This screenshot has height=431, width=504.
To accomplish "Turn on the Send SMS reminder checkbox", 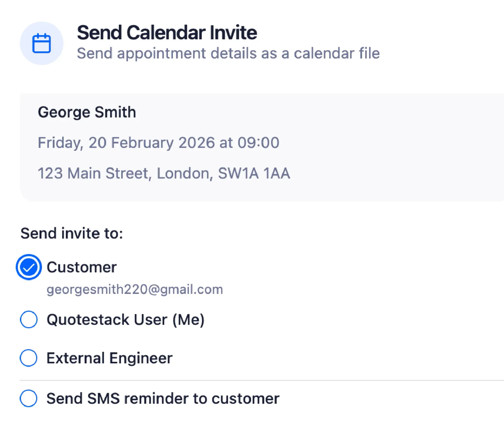I will tap(29, 398).
